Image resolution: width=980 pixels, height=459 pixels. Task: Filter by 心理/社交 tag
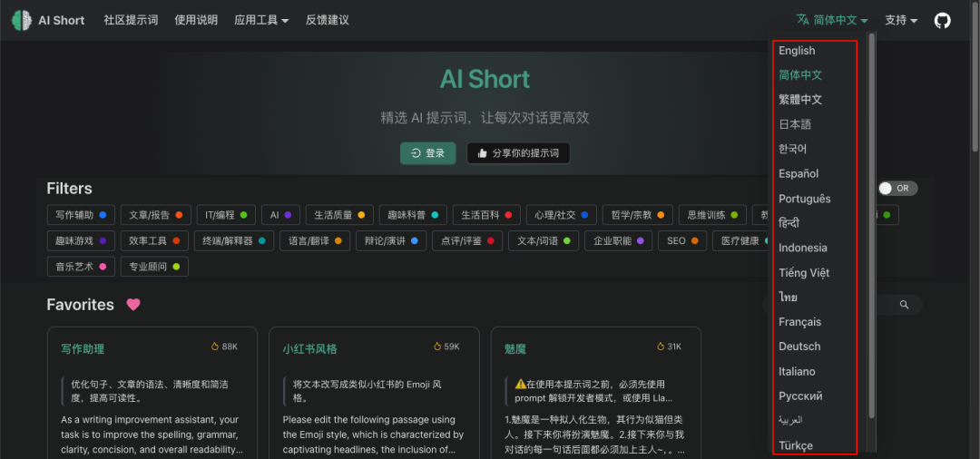click(x=562, y=215)
